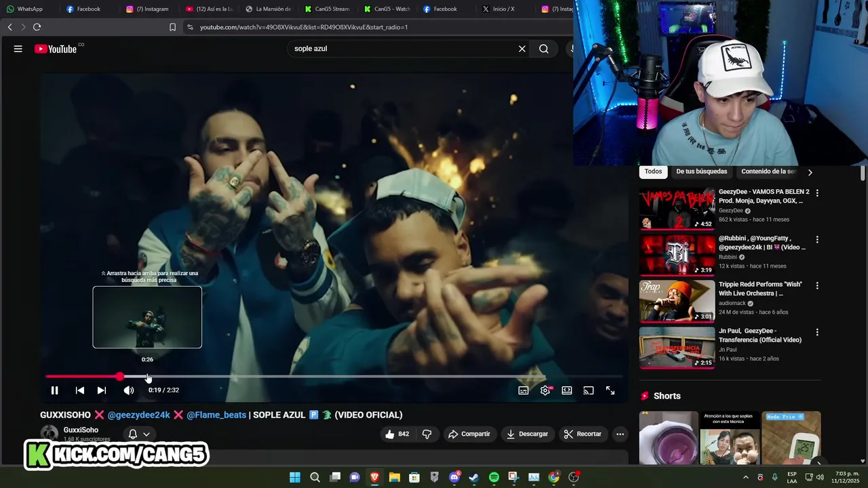Image resolution: width=868 pixels, height=488 pixels.
Task: Open the @Flame_beats mention link
Action: pos(216,415)
